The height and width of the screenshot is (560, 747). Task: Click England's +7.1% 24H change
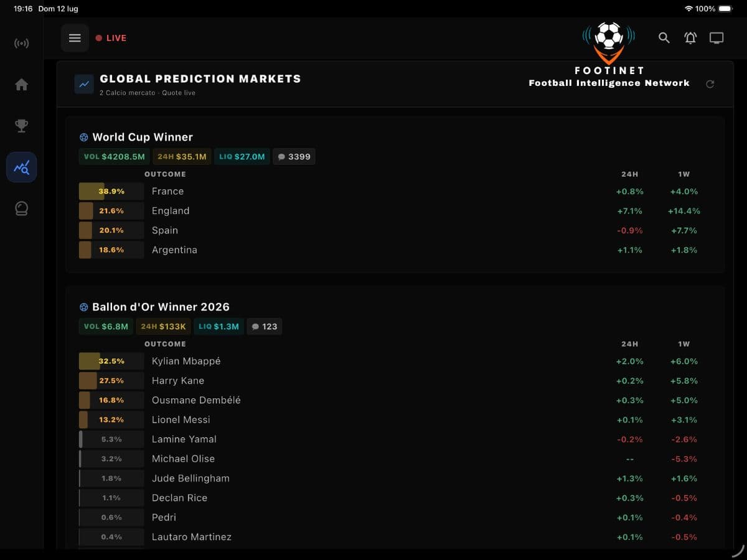[x=629, y=211]
